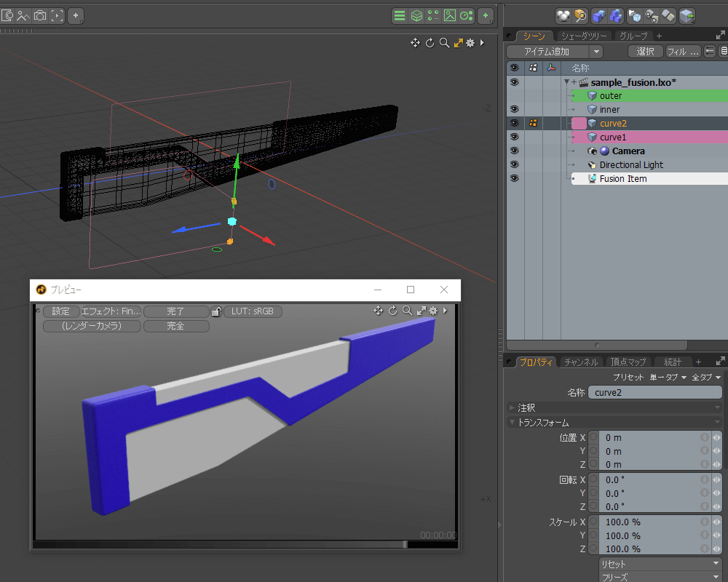Collapse the トランスフォーム section
The height and width of the screenshot is (582, 728).
click(512, 423)
